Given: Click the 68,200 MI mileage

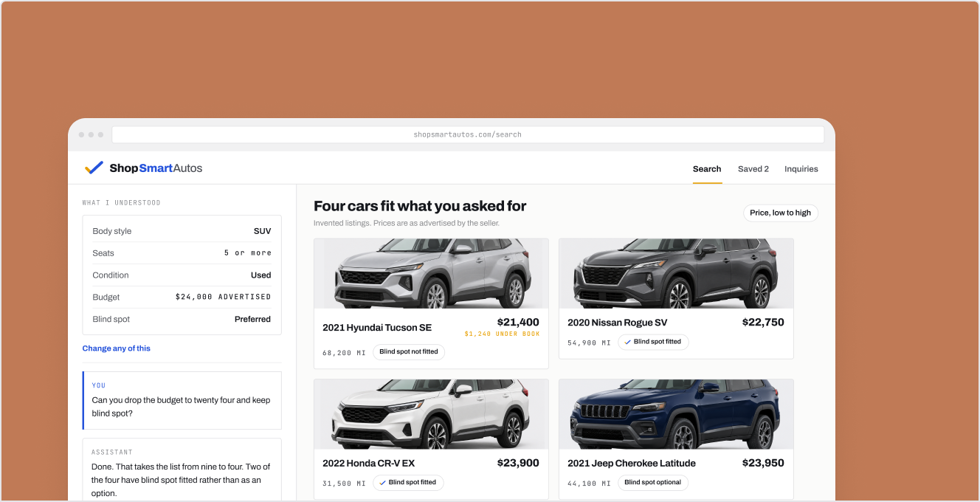Looking at the screenshot, I should point(344,353).
